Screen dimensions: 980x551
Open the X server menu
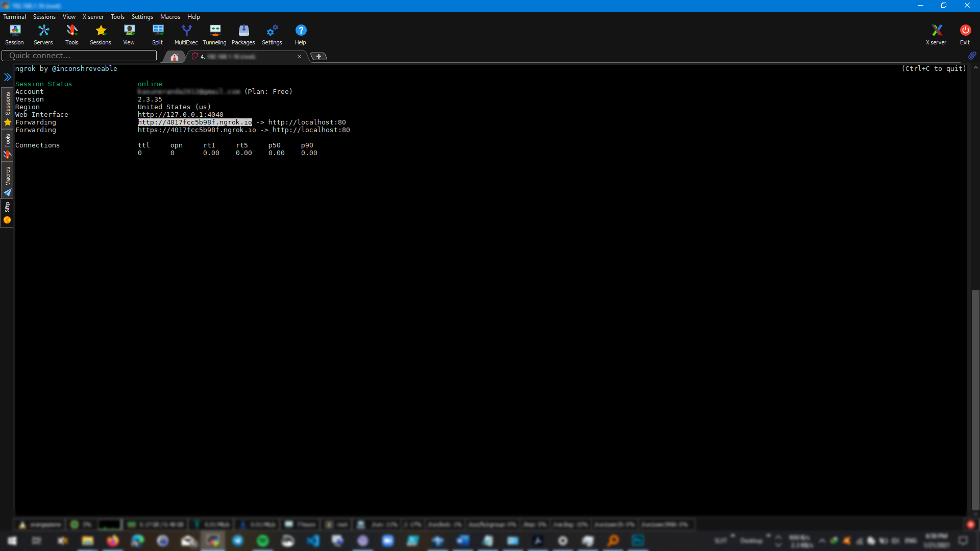(x=93, y=17)
